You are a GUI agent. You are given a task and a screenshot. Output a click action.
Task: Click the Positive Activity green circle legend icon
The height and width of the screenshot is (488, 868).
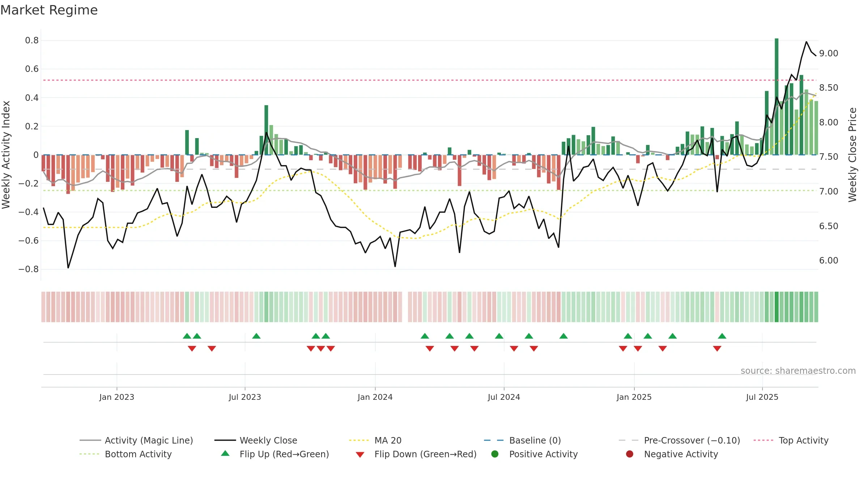point(495,454)
